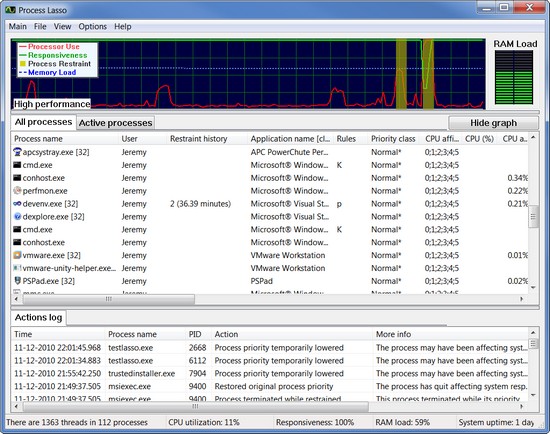This screenshot has height=434, width=550.
Task: Click up arrow of Actions log scrollbar
Action: coord(533,332)
